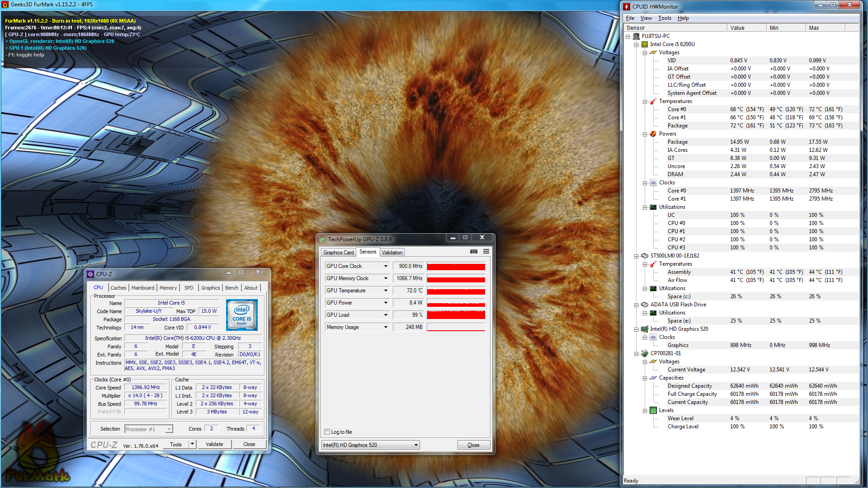The image size is (868, 488).
Task: Click the GPU-Z title bar app icon
Action: pyautogui.click(x=323, y=239)
